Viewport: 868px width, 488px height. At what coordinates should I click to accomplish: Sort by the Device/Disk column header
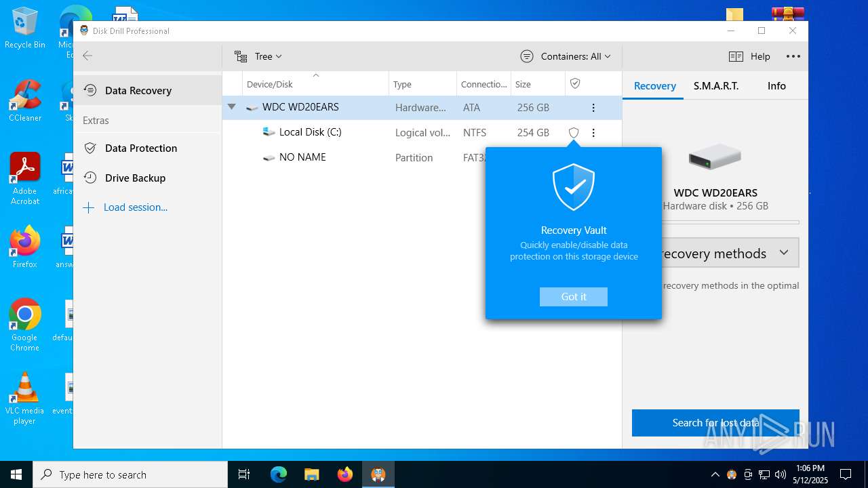[x=315, y=84]
